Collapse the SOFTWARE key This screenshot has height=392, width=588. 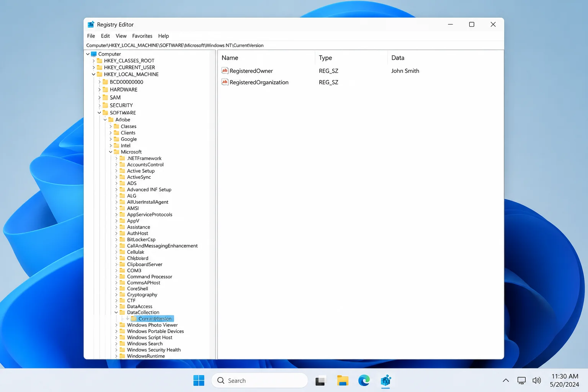tap(99, 113)
